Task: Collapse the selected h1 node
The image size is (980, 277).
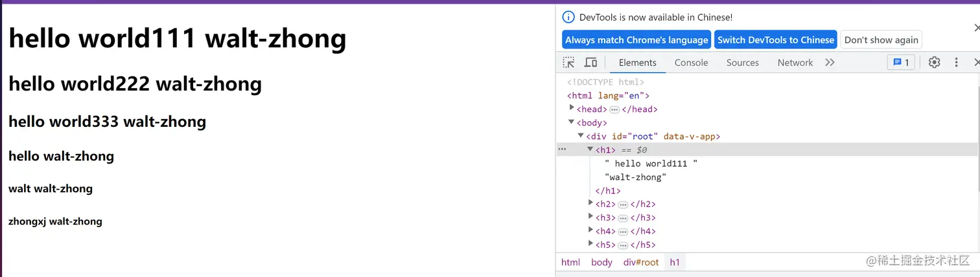Action: 590,150
